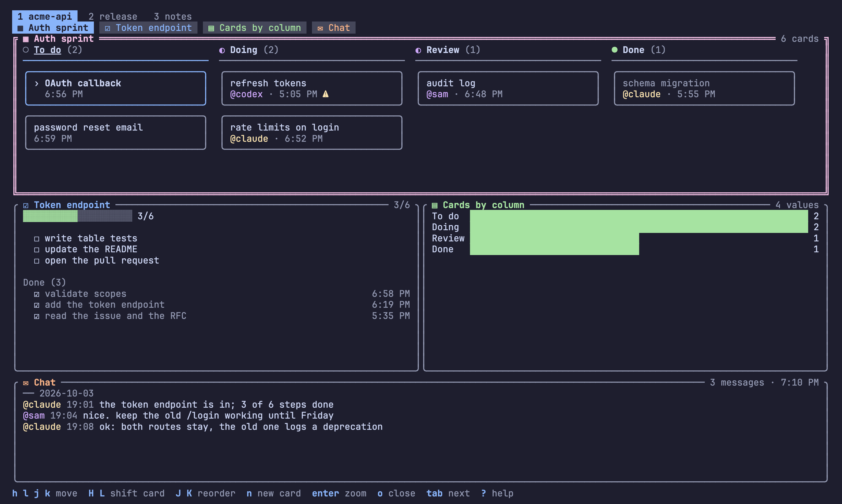Select the schema migration card
This screenshot has height=504, width=842.
[x=704, y=88]
